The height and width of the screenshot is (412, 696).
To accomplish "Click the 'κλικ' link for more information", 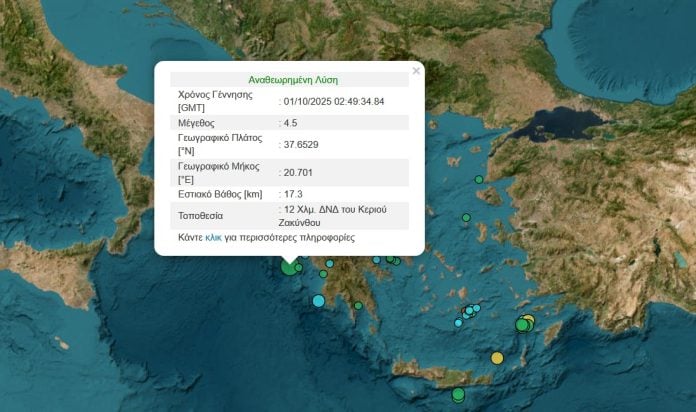I will pos(213,238).
